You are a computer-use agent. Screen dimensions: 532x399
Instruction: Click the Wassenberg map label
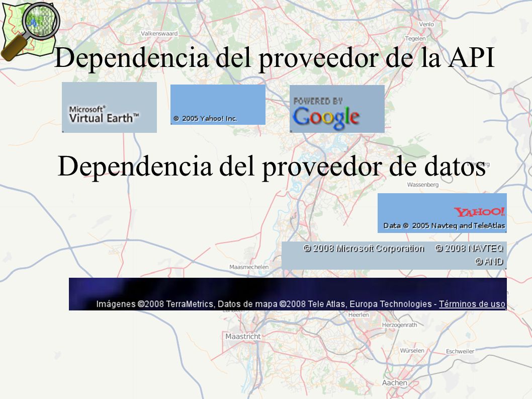pos(423,185)
